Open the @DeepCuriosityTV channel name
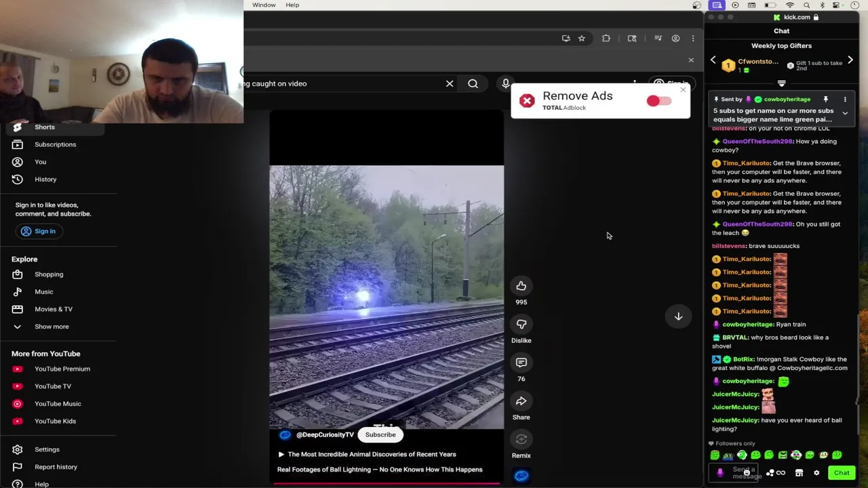This screenshot has width=868, height=488. tap(325, 434)
